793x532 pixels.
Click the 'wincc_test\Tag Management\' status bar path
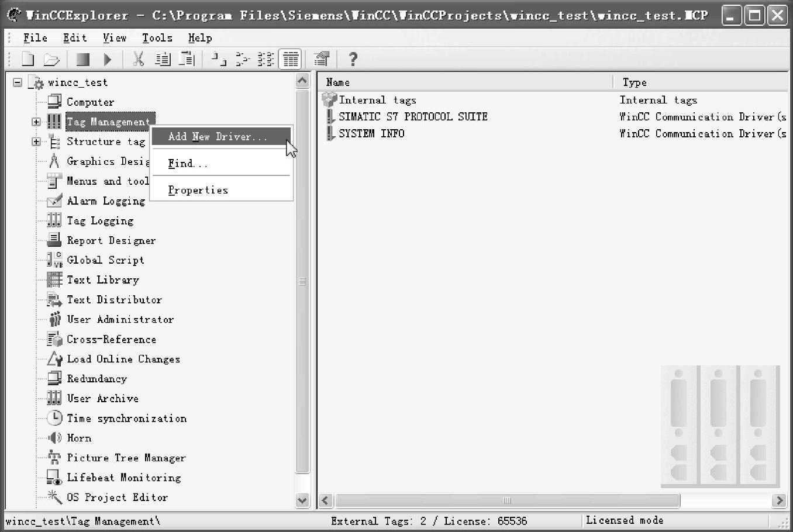point(82,521)
